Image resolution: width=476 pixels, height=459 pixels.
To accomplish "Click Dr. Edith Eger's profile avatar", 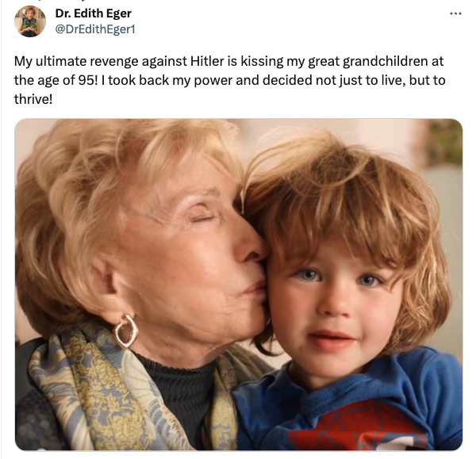I will pyautogui.click(x=30, y=21).
